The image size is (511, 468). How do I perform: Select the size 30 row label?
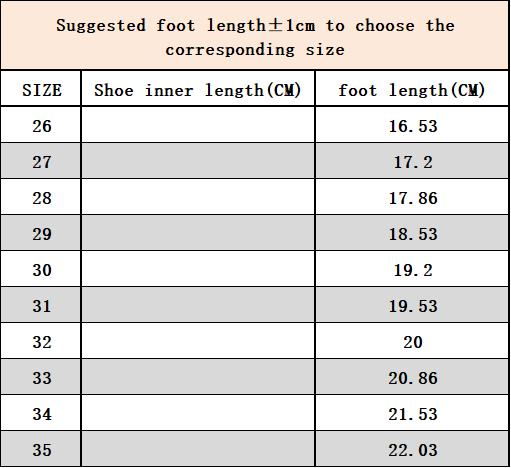pyautogui.click(x=41, y=269)
